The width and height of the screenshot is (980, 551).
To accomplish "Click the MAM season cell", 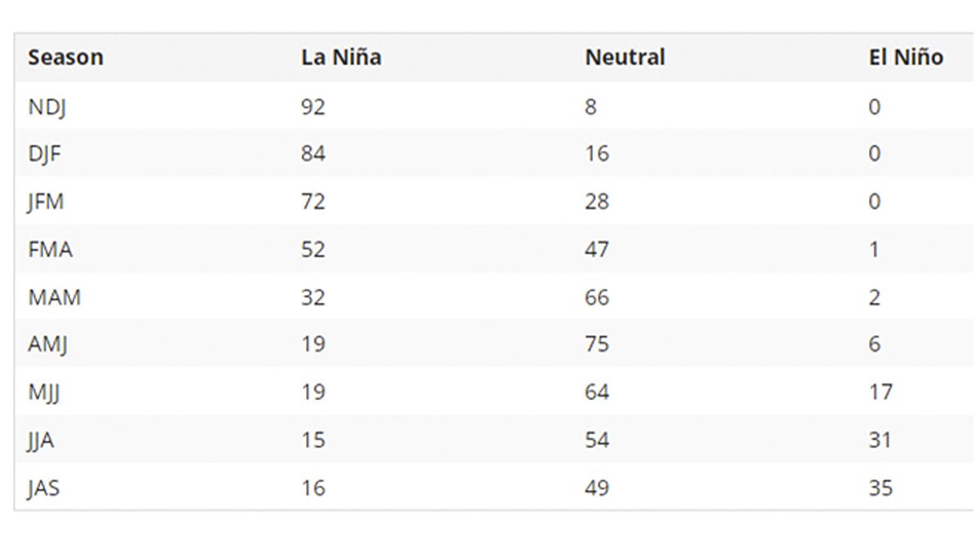I will coord(54,297).
